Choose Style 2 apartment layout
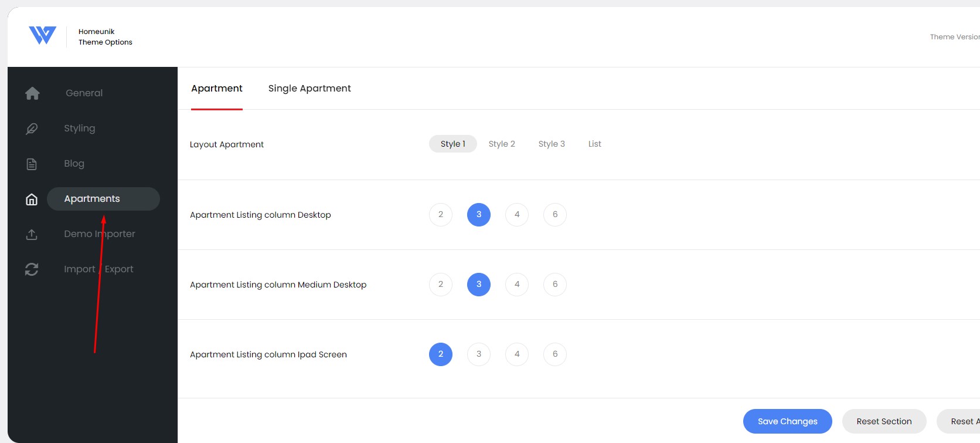980x443 pixels. pos(502,144)
